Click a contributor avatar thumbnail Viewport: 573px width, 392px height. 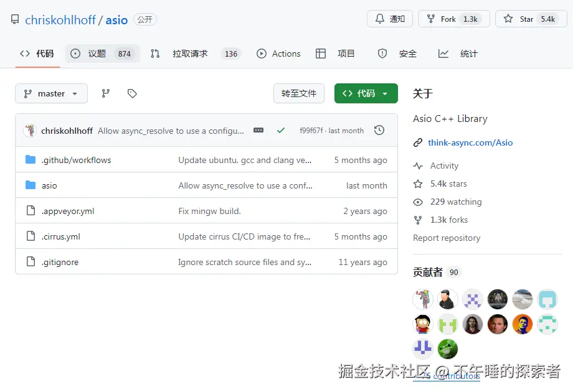[x=423, y=299]
